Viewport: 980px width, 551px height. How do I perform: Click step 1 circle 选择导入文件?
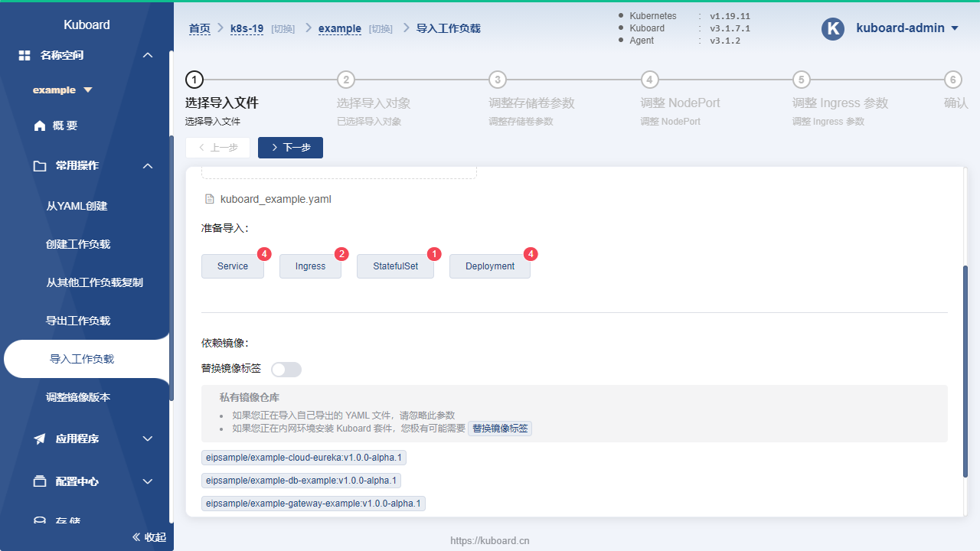pyautogui.click(x=194, y=80)
